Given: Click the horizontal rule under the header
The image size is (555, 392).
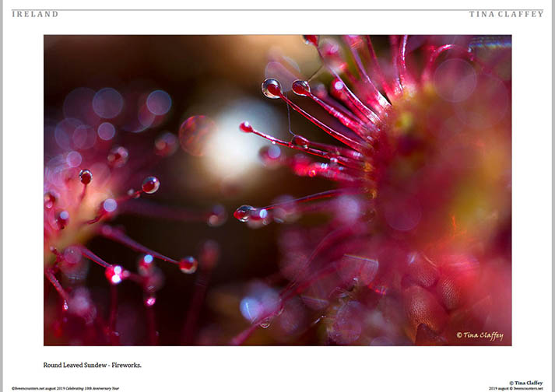Looking at the screenshot, I should pos(277,9).
